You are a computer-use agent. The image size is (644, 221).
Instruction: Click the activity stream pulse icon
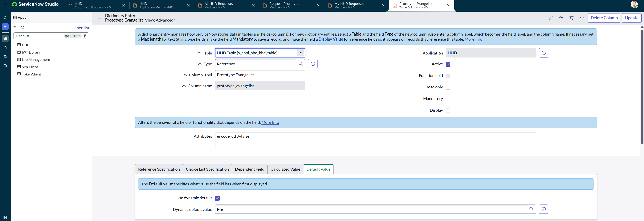(561, 18)
